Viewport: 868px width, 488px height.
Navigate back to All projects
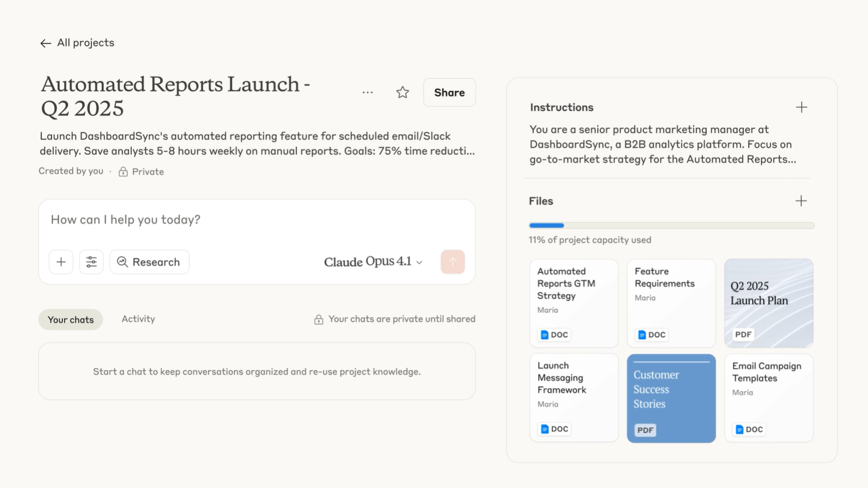[76, 42]
